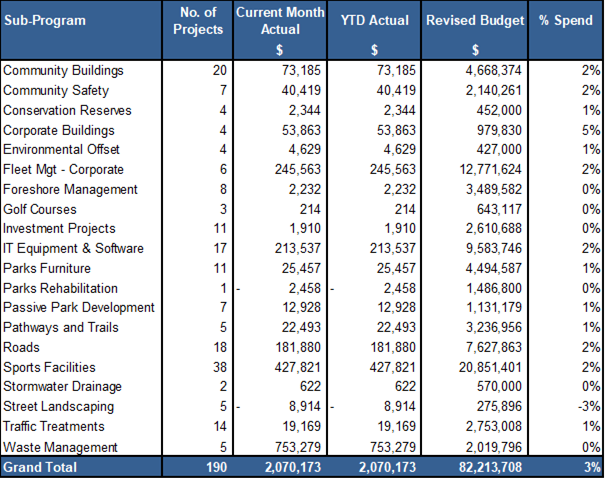The height and width of the screenshot is (479, 605).
Task: Select the 18 projects count cell
Action: (x=220, y=347)
